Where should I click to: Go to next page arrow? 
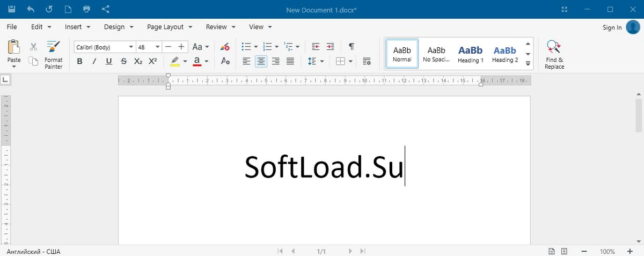(350, 251)
